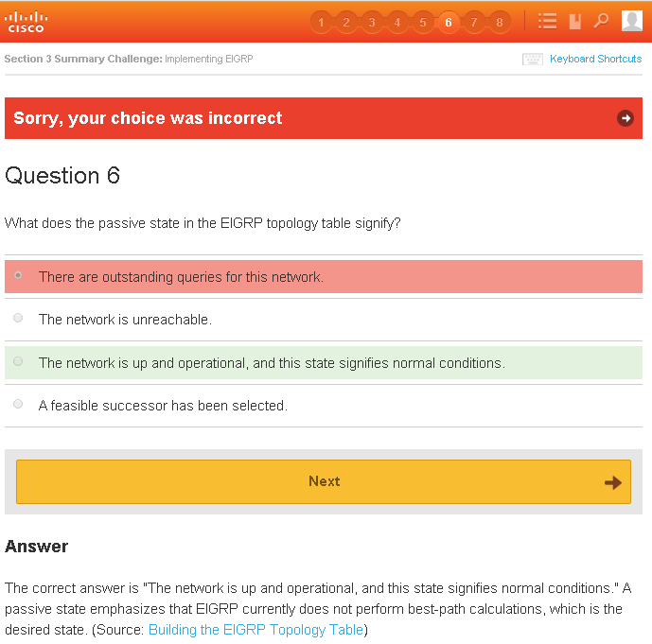Click the arrow icon on incorrect banner
652x644 pixels.
625,118
